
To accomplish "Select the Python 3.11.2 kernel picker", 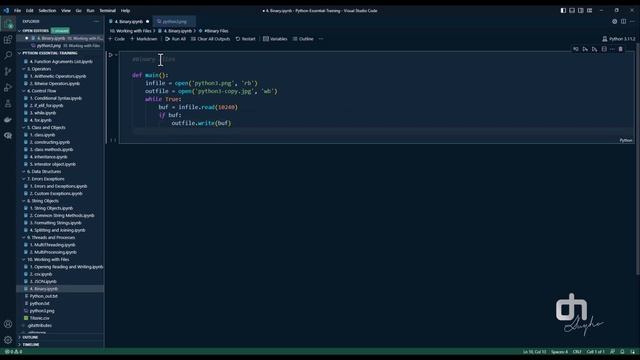I will (x=619, y=39).
